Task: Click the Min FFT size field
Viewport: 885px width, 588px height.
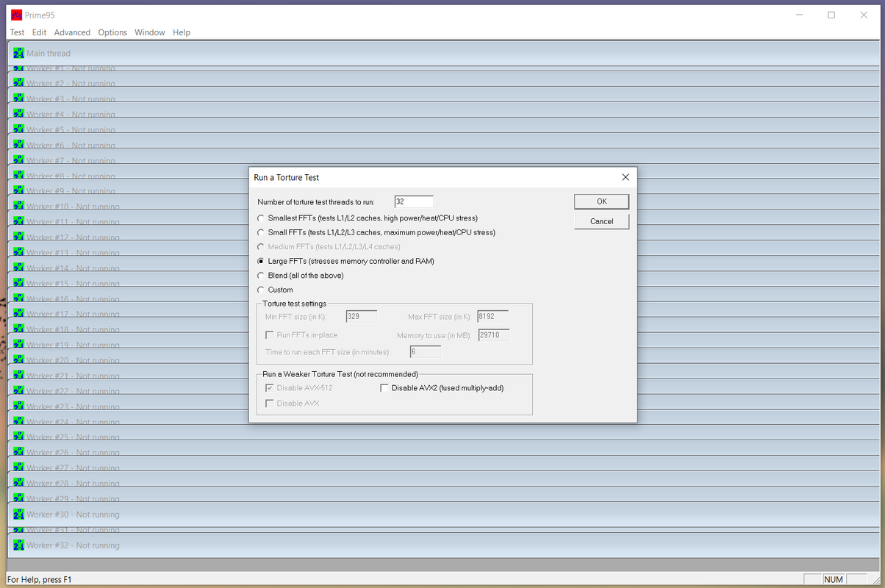Action: 361,317
